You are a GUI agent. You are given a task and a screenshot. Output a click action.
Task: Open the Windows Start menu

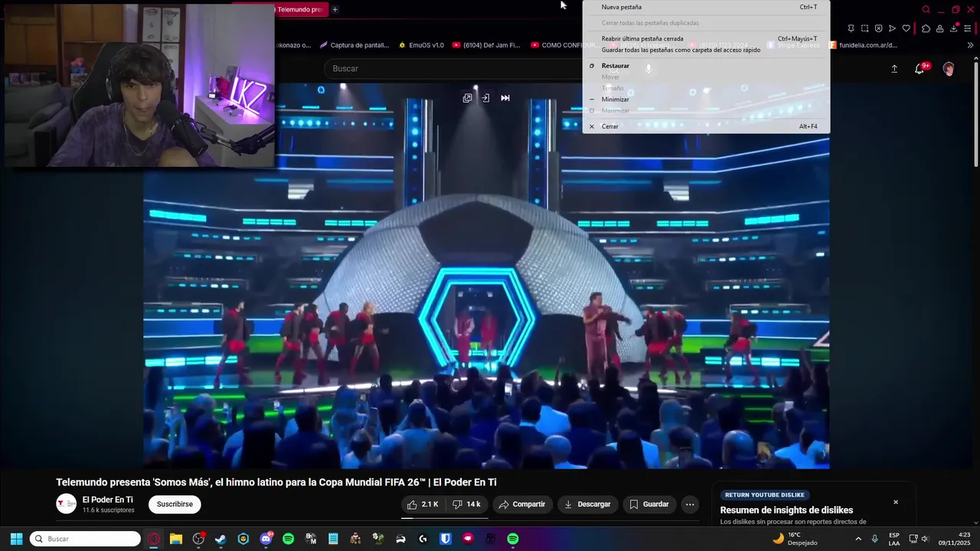click(16, 539)
